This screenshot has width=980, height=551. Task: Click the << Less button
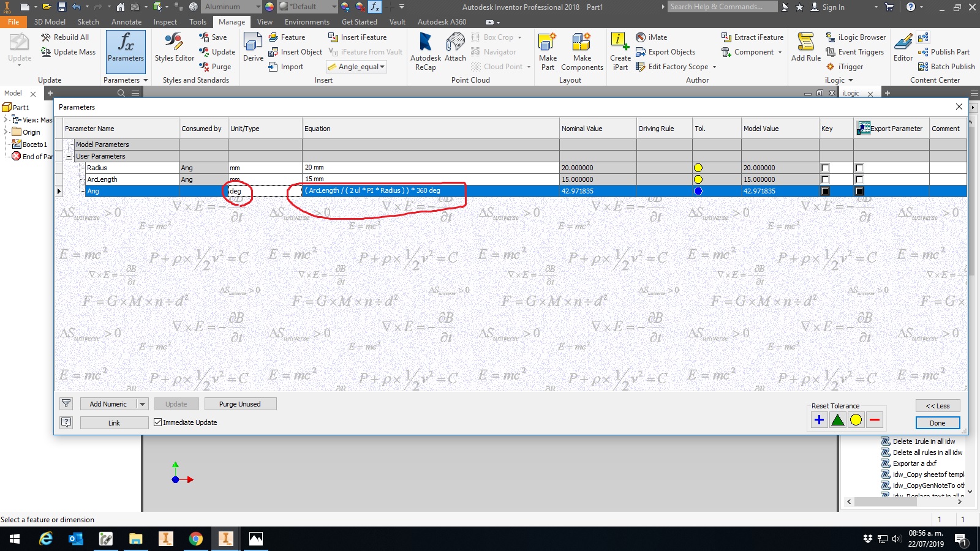pyautogui.click(x=938, y=406)
